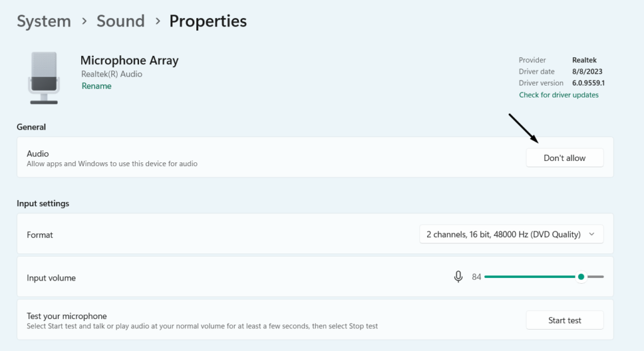The height and width of the screenshot is (351, 644).
Task: Start the microphone test
Action: click(564, 320)
